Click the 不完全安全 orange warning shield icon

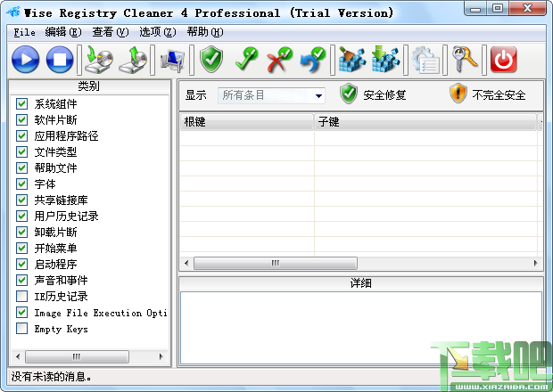[x=458, y=94]
